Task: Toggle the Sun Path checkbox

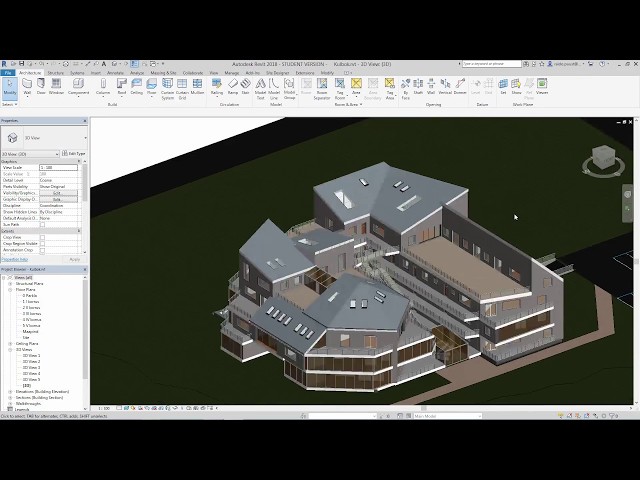Action: click(42, 225)
